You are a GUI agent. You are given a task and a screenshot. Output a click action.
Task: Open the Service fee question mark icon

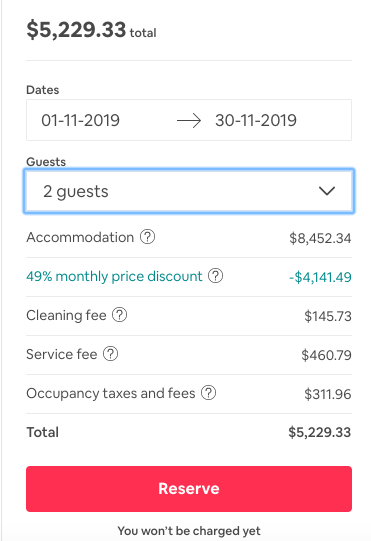110,354
